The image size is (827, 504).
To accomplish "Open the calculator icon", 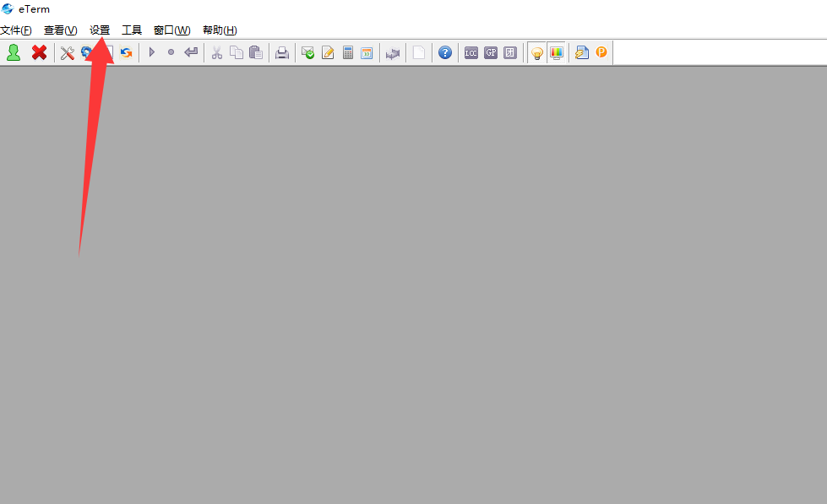I will tap(347, 53).
